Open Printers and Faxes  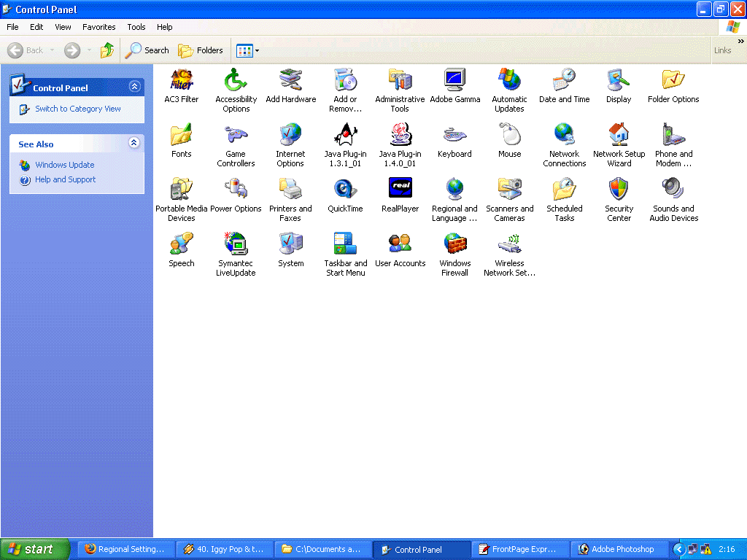[290, 200]
